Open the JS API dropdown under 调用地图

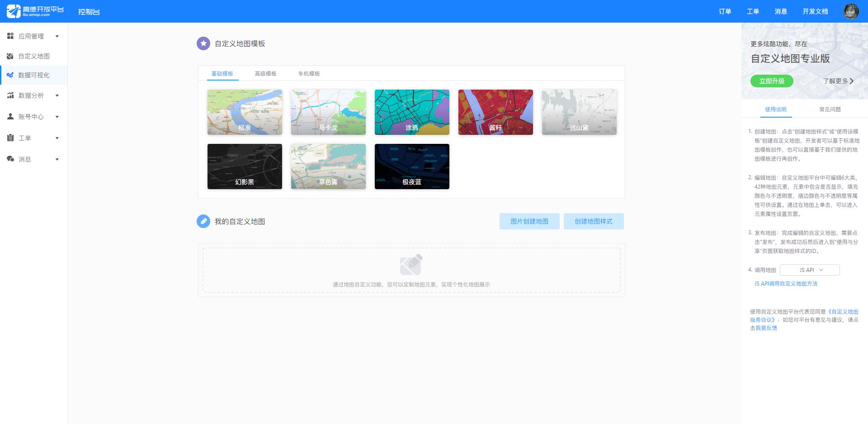tap(810, 270)
